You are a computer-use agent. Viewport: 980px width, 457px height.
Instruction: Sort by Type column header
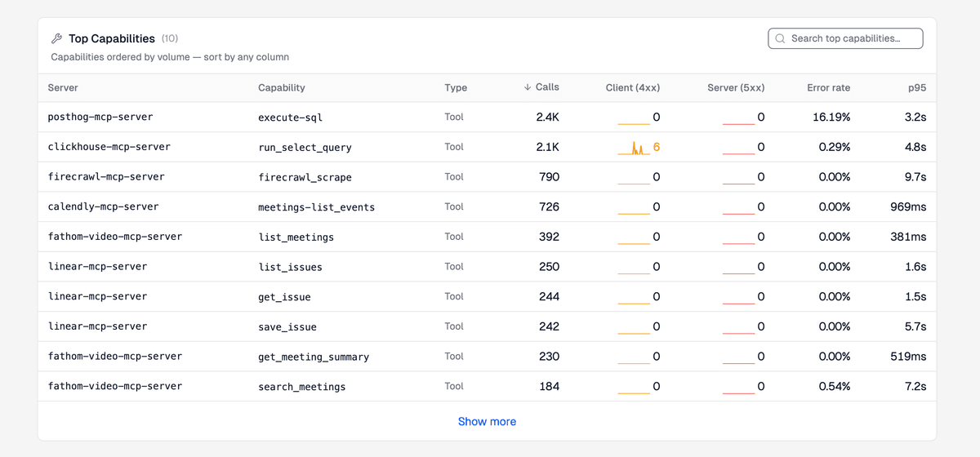coord(456,87)
